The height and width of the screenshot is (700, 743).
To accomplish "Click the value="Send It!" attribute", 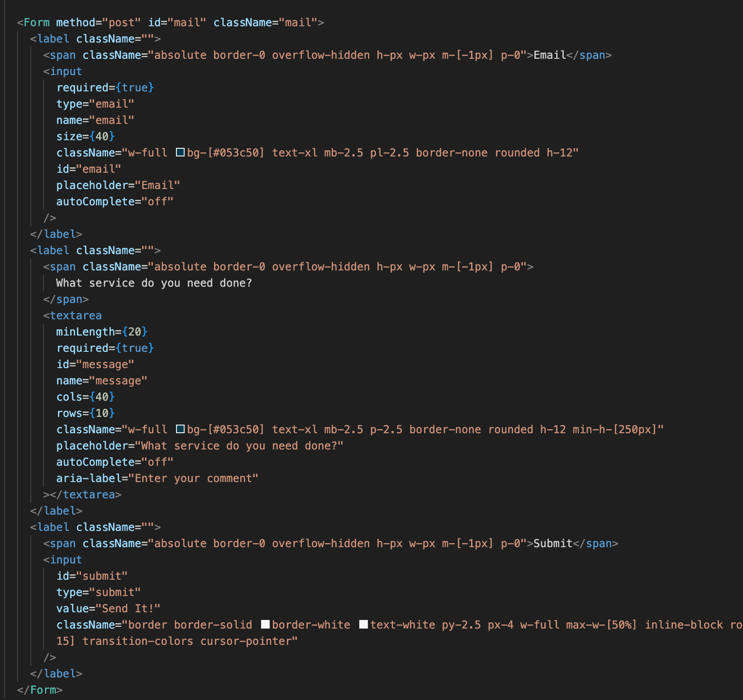I will [109, 609].
